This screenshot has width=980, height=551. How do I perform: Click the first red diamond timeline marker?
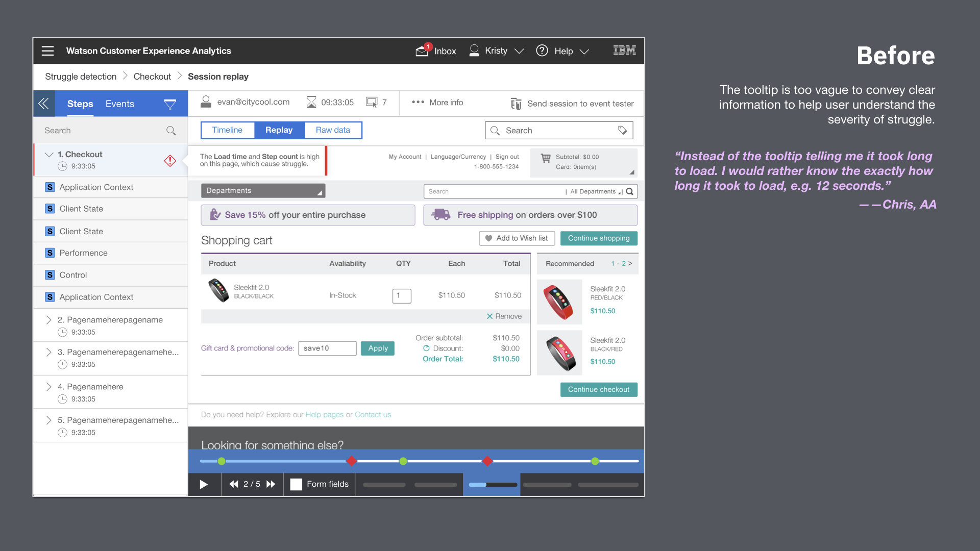click(x=351, y=461)
